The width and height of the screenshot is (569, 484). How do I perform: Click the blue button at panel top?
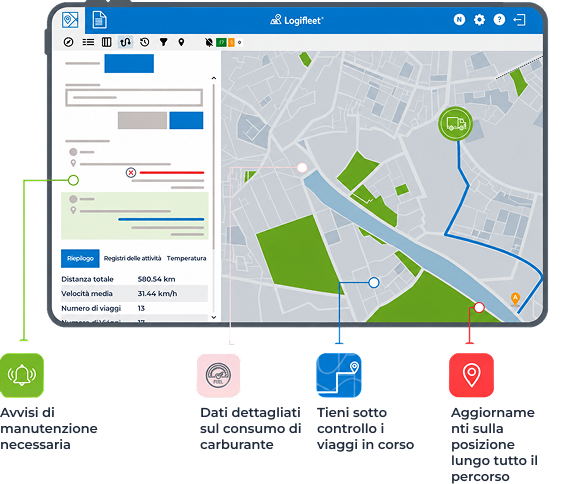point(129,63)
